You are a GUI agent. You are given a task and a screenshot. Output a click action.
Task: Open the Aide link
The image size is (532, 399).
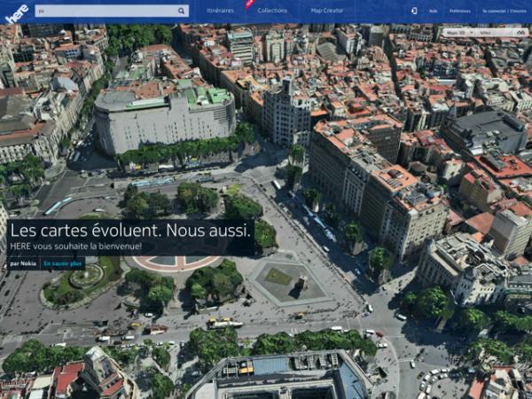pos(434,12)
